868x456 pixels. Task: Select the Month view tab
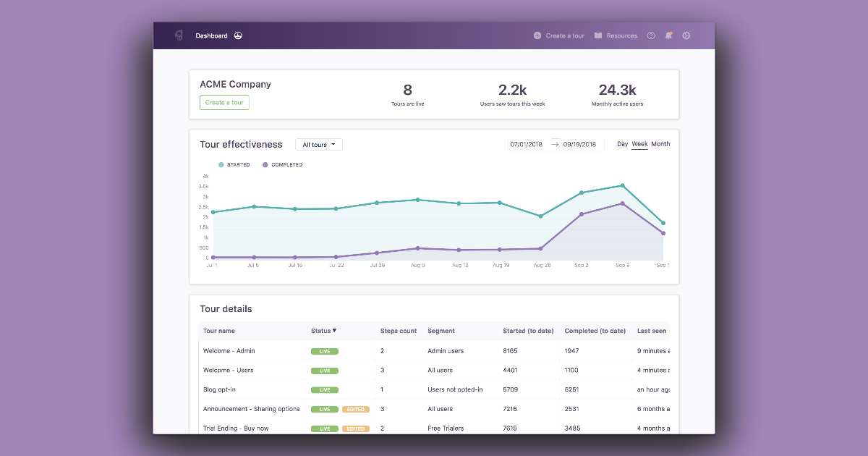660,144
